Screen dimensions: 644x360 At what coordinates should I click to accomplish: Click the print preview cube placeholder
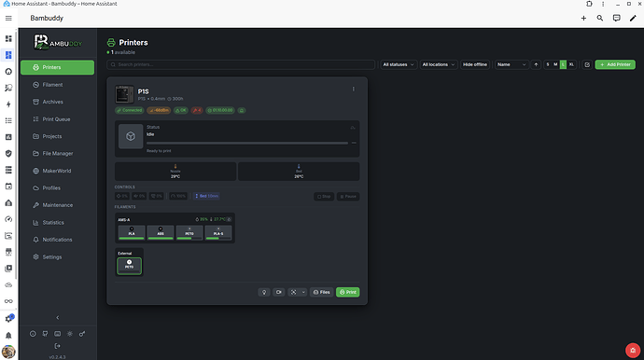(131, 136)
